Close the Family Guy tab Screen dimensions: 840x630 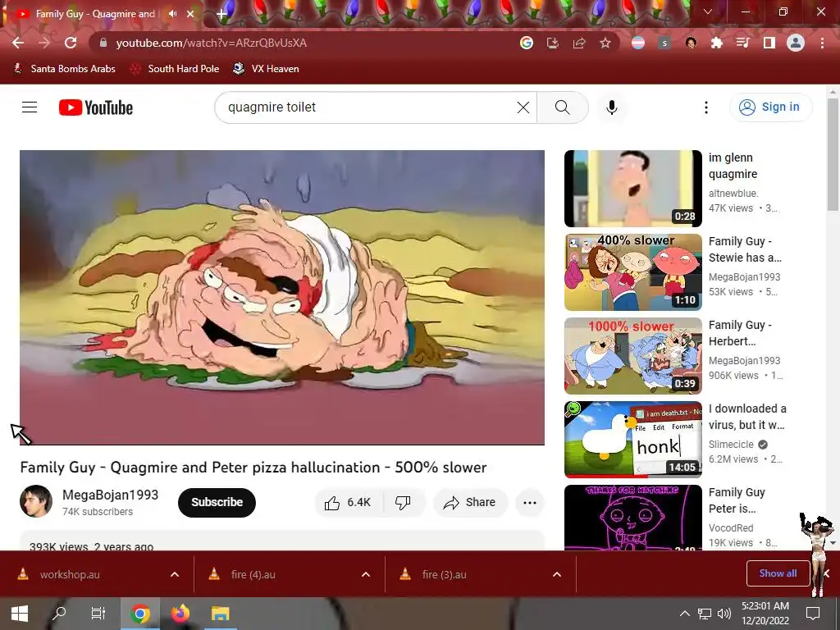(190, 14)
